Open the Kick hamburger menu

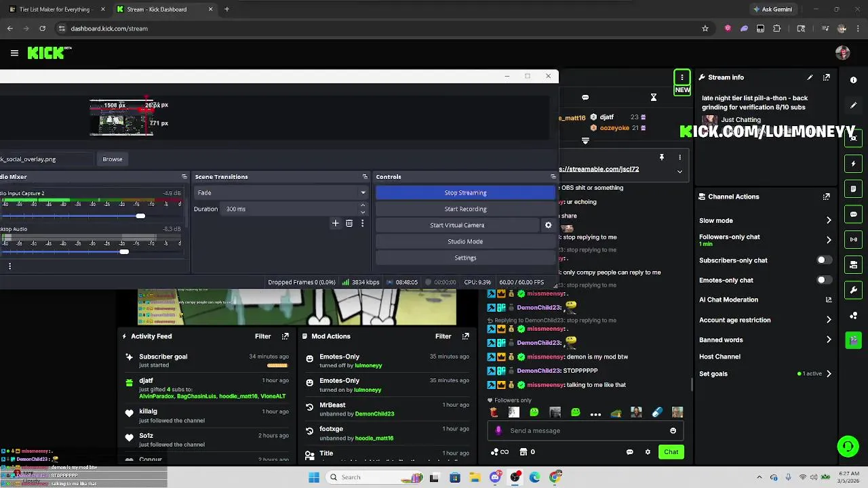[x=14, y=53]
